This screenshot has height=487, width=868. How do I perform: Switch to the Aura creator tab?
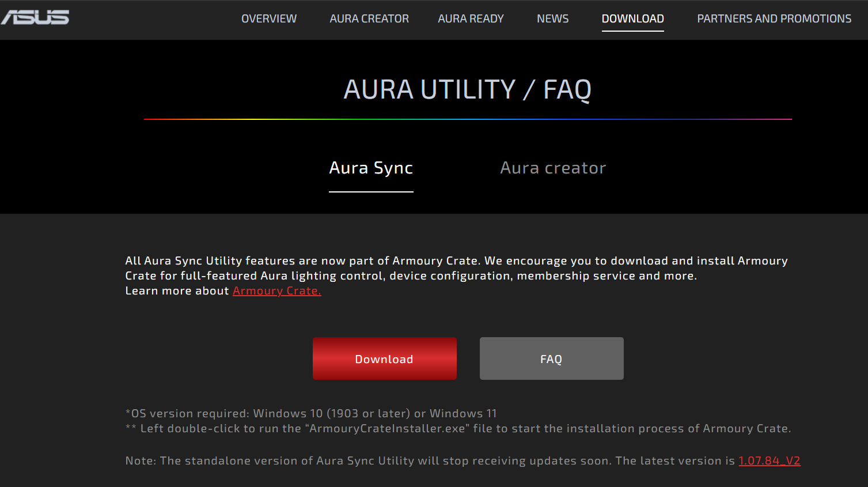[x=553, y=168]
